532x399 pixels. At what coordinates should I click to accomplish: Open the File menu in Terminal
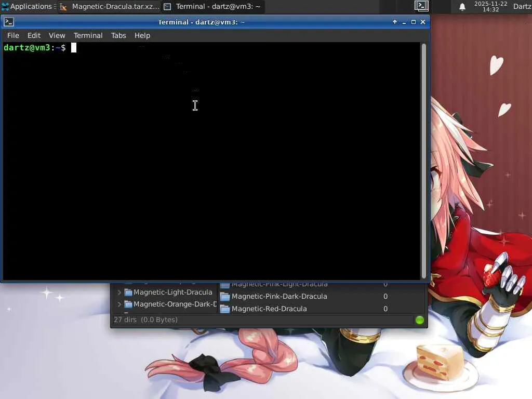13,35
